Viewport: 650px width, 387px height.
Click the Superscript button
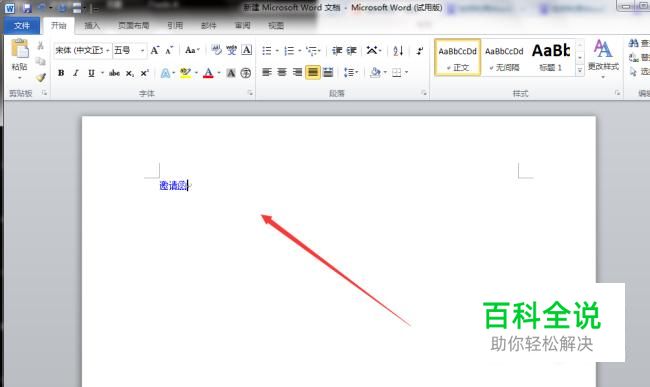pyautogui.click(x=144, y=73)
